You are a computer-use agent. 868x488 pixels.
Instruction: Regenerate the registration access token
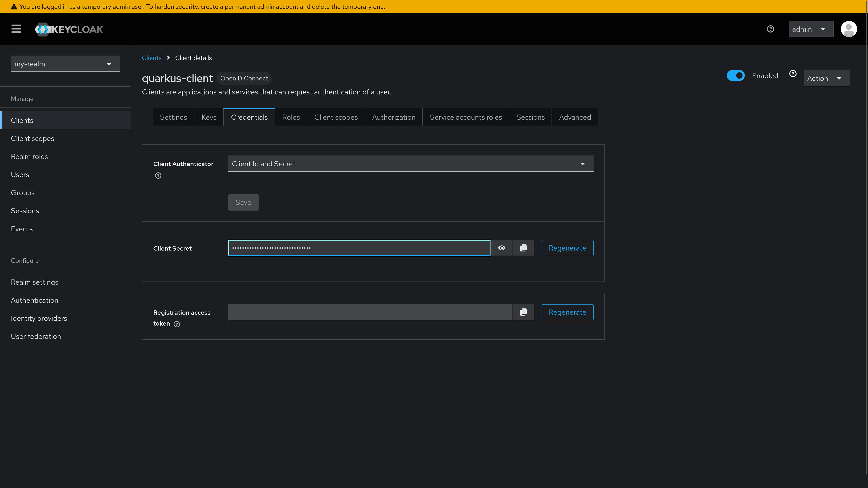point(567,312)
